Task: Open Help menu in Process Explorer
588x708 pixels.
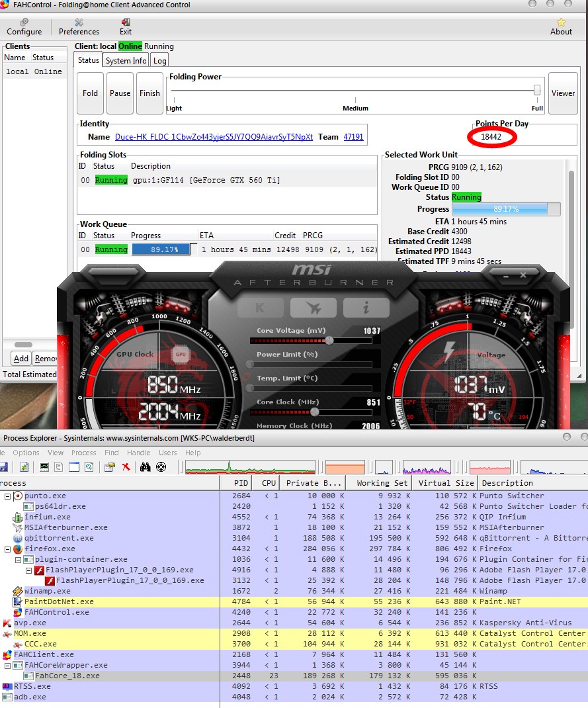Action: coord(192,453)
